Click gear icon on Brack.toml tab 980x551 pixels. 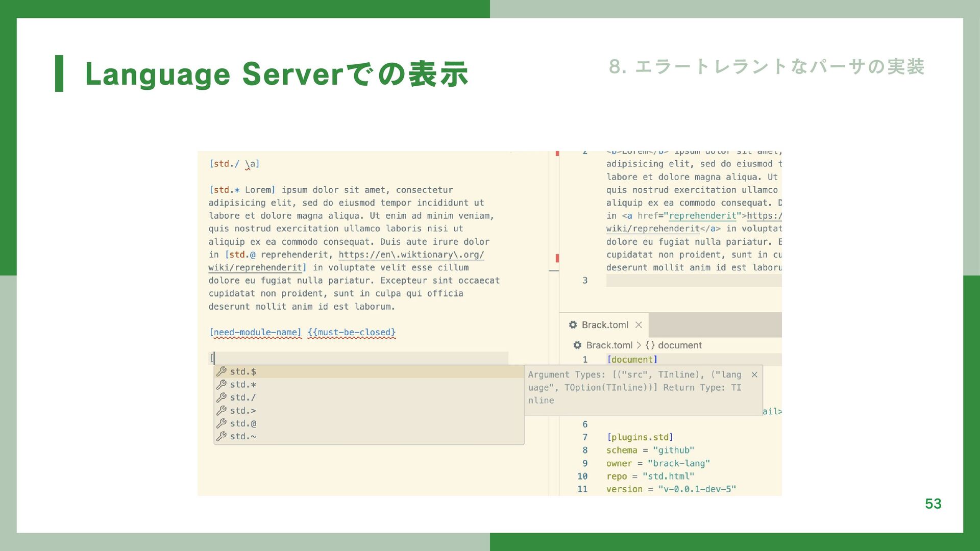click(573, 325)
